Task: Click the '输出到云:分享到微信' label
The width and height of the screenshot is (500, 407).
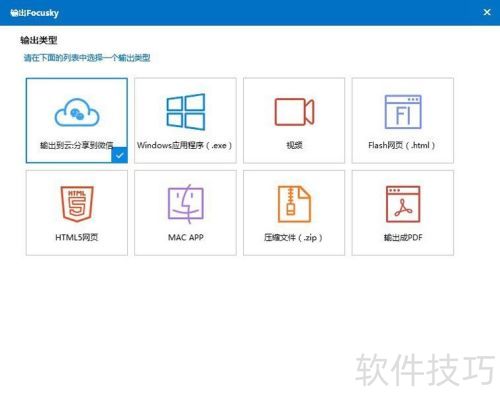Action: [77, 145]
